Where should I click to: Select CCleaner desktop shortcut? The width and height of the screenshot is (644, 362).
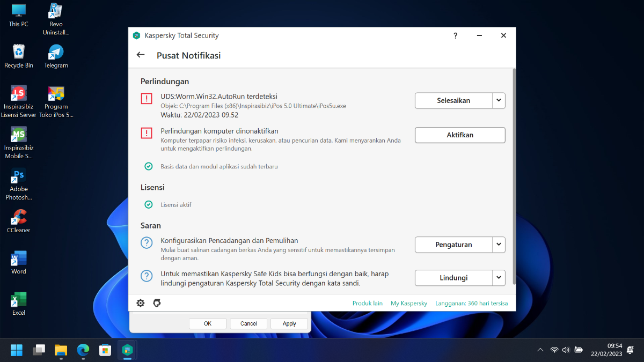click(19, 221)
